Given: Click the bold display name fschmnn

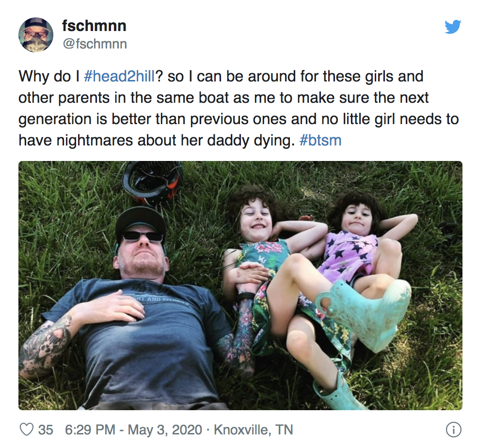Looking at the screenshot, I should point(94,26).
